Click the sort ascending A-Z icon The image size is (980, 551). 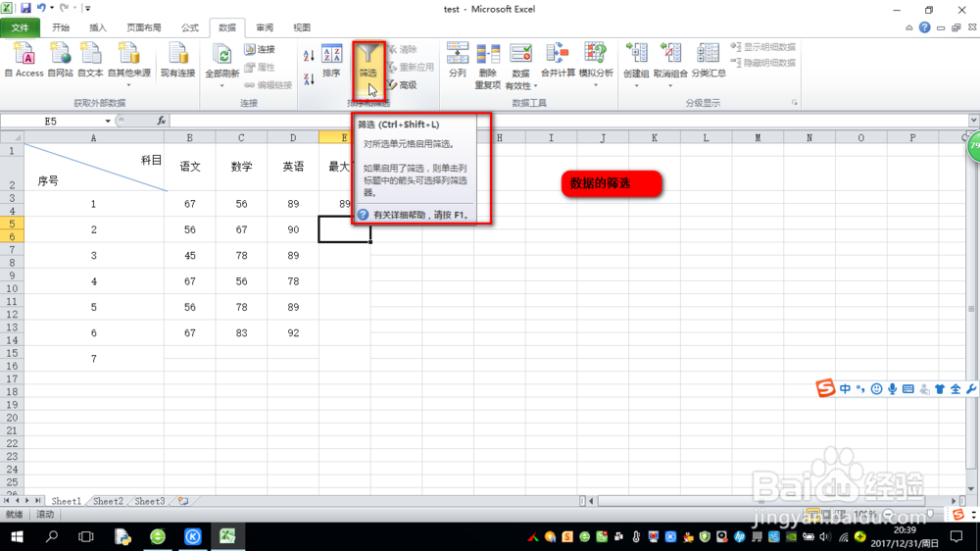pyautogui.click(x=309, y=55)
